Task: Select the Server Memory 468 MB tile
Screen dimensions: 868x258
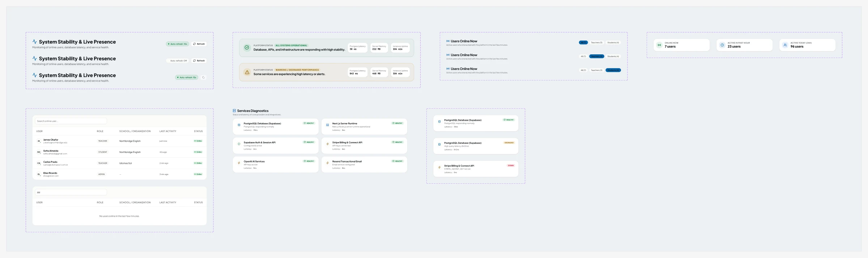Action: point(379,72)
